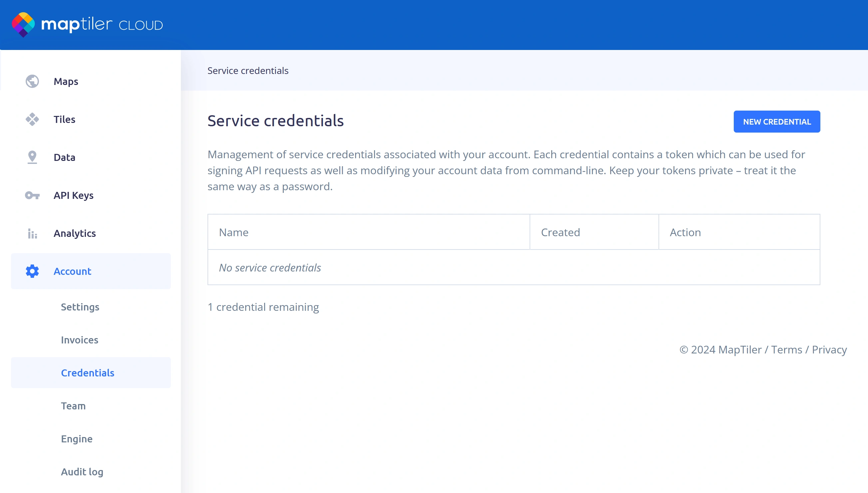The image size is (868, 493).
Task: Open account Settings submenu item
Action: click(80, 307)
